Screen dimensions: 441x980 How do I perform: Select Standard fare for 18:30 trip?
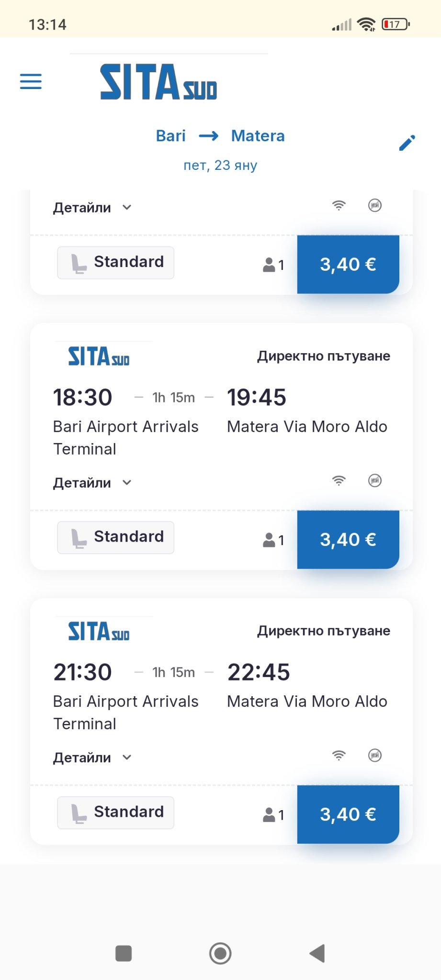click(115, 537)
